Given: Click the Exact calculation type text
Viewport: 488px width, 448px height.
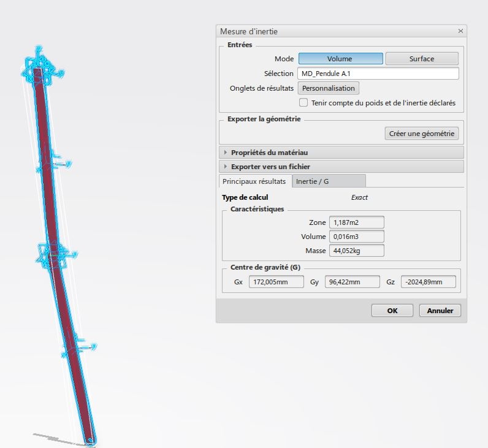Looking at the screenshot, I should (x=359, y=197).
